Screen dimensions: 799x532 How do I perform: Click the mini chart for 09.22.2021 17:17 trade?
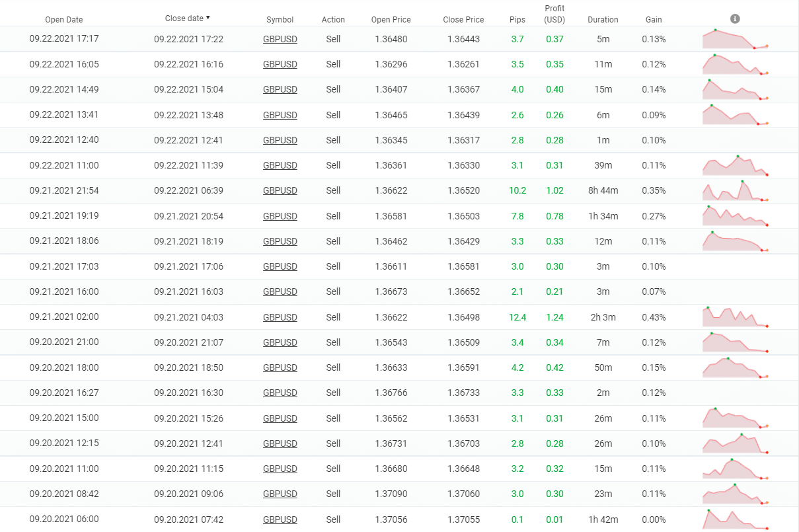click(x=735, y=40)
